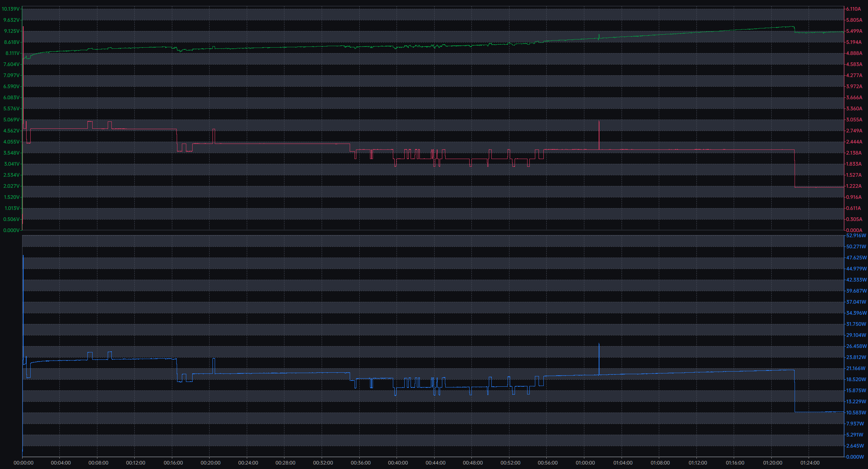Select the 3.055A current axis label
This screenshot has width=868, height=469.
click(x=854, y=120)
